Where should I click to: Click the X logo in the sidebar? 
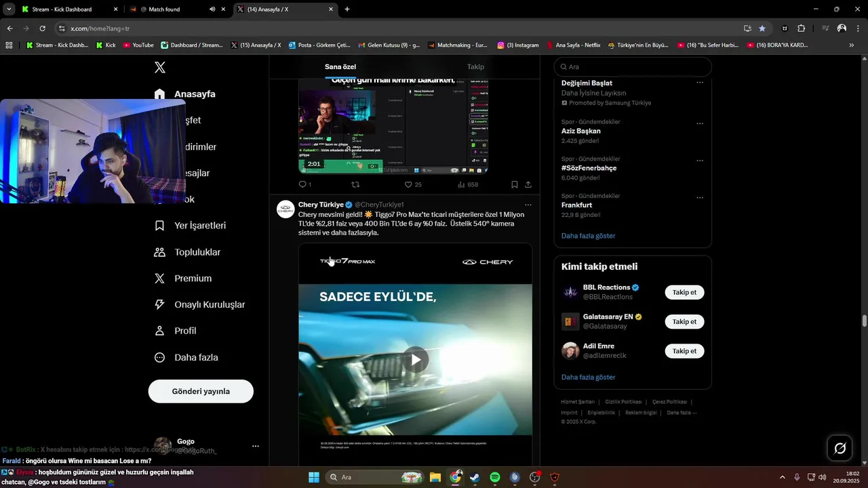(x=160, y=67)
